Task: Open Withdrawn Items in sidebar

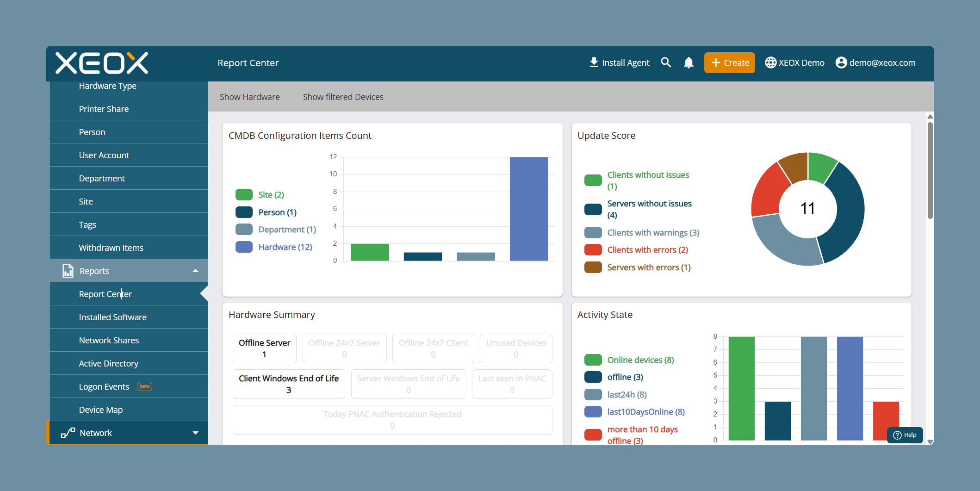Action: coord(129,248)
